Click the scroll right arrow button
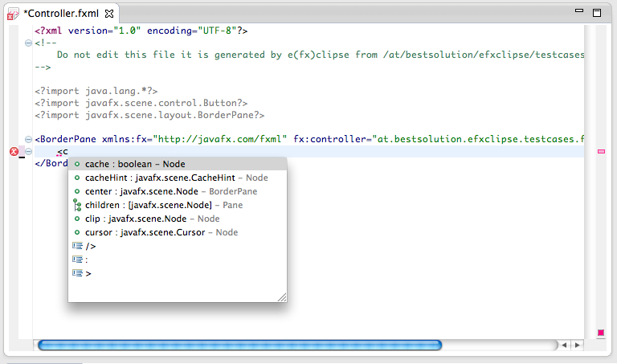Screen dimensions: 617x364 pyautogui.click(x=577, y=345)
